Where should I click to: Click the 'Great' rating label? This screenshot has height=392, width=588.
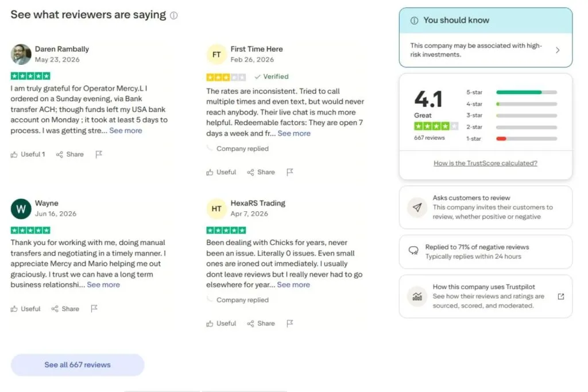click(423, 115)
